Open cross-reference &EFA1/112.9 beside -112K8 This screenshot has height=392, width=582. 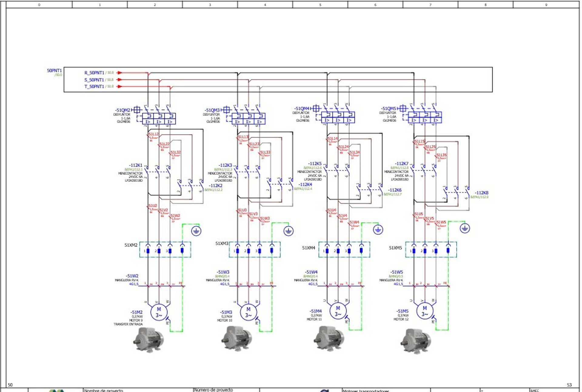tap(479, 197)
